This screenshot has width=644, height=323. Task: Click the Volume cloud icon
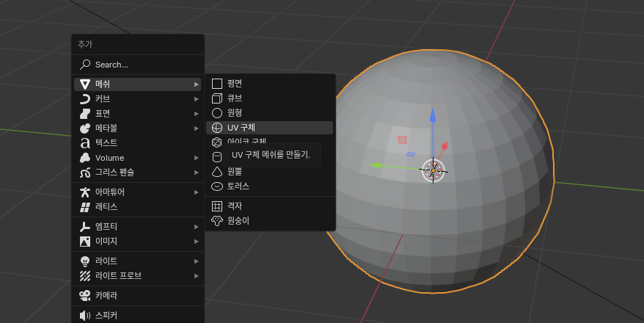[85, 158]
